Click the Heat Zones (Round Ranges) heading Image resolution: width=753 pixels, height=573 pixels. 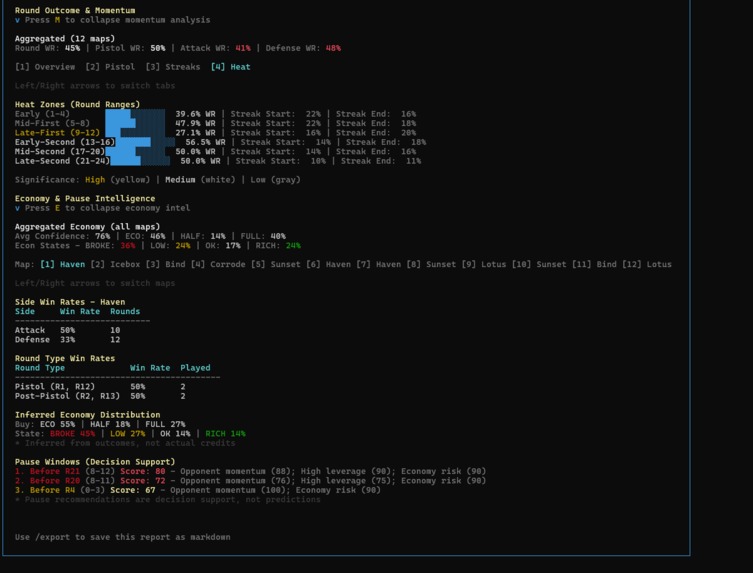click(x=77, y=104)
